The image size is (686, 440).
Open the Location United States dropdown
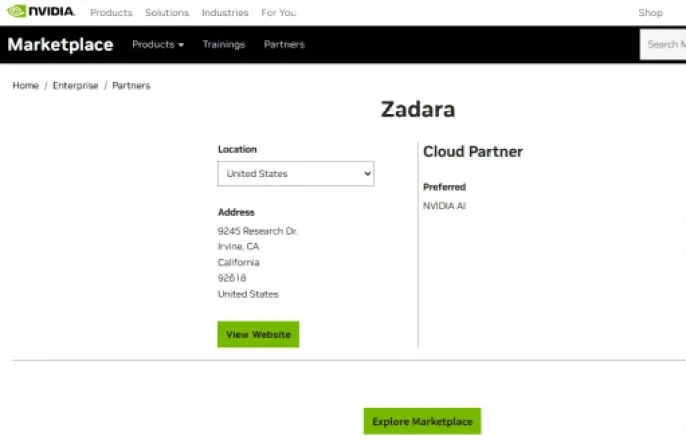(x=296, y=174)
